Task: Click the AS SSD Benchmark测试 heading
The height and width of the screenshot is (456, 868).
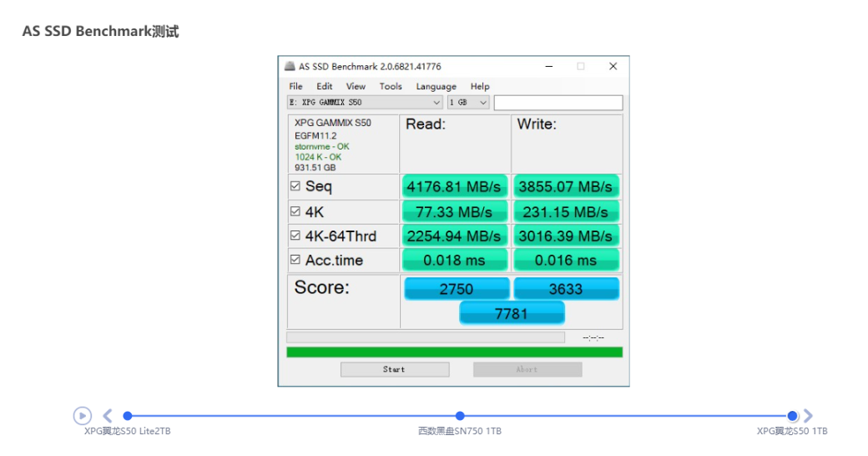Action: (x=101, y=31)
